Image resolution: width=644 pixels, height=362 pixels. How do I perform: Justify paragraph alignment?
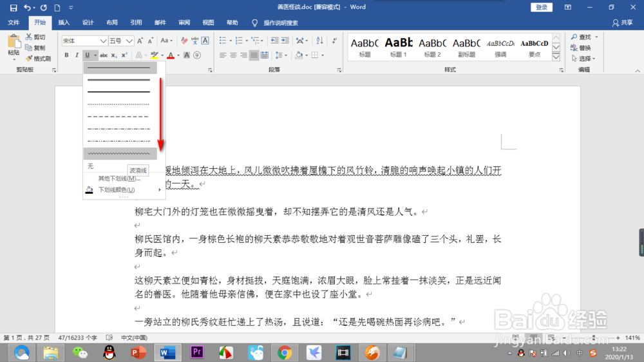[254, 55]
